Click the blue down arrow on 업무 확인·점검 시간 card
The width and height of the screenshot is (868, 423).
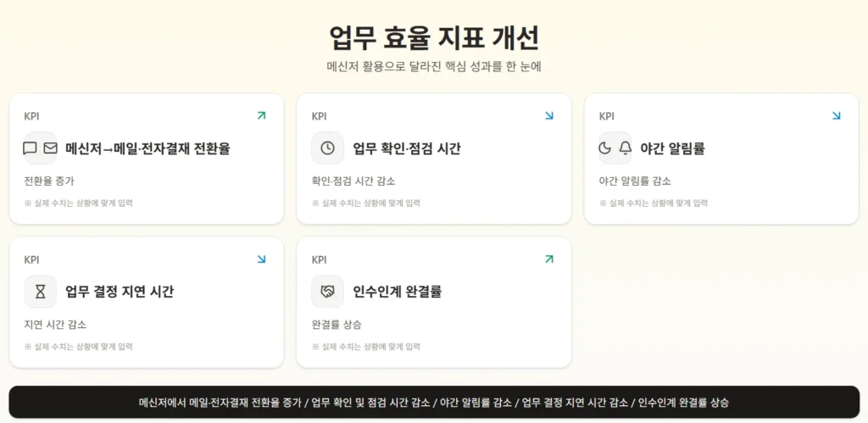pyautogui.click(x=549, y=115)
